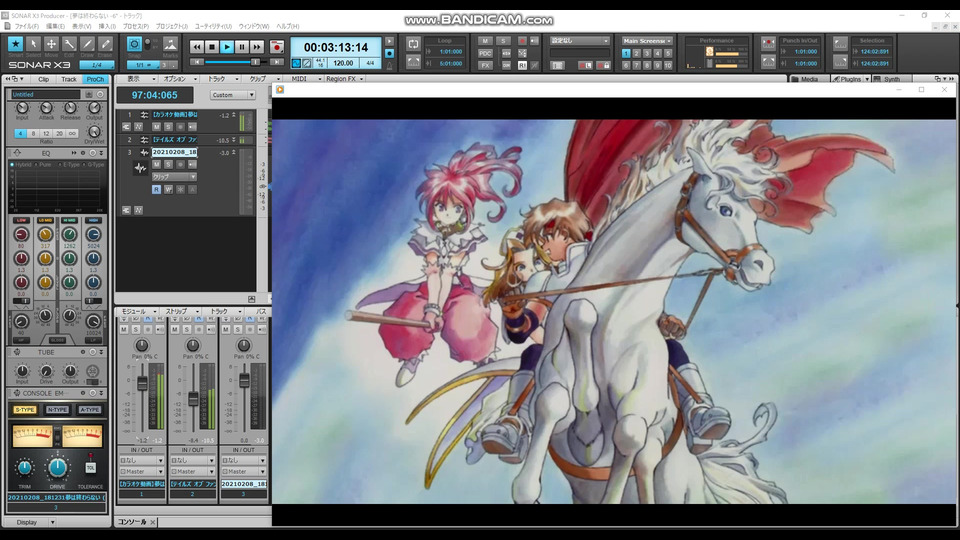The image size is (960, 540).
Task: Jump to project start
Action: 197,62
